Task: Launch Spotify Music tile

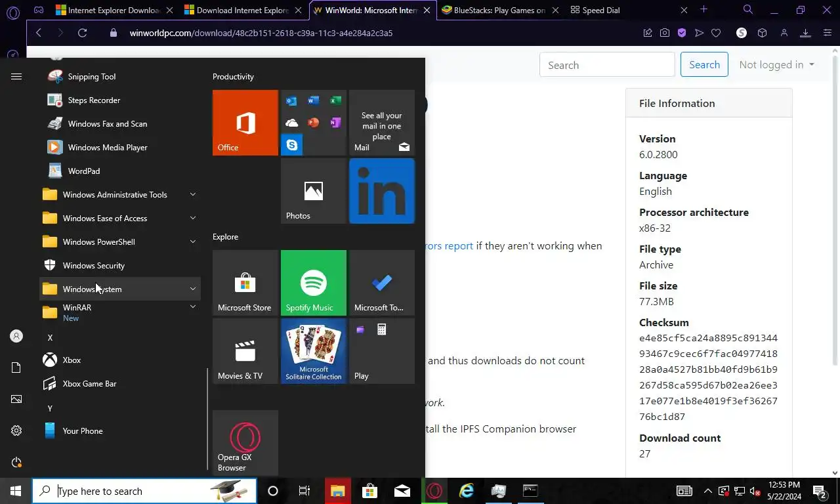Action: click(x=314, y=283)
